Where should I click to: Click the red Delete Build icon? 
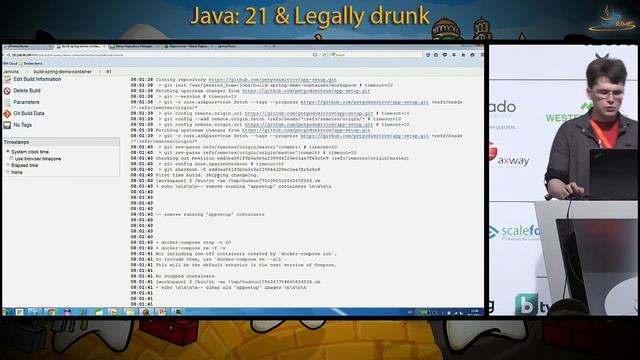point(7,91)
